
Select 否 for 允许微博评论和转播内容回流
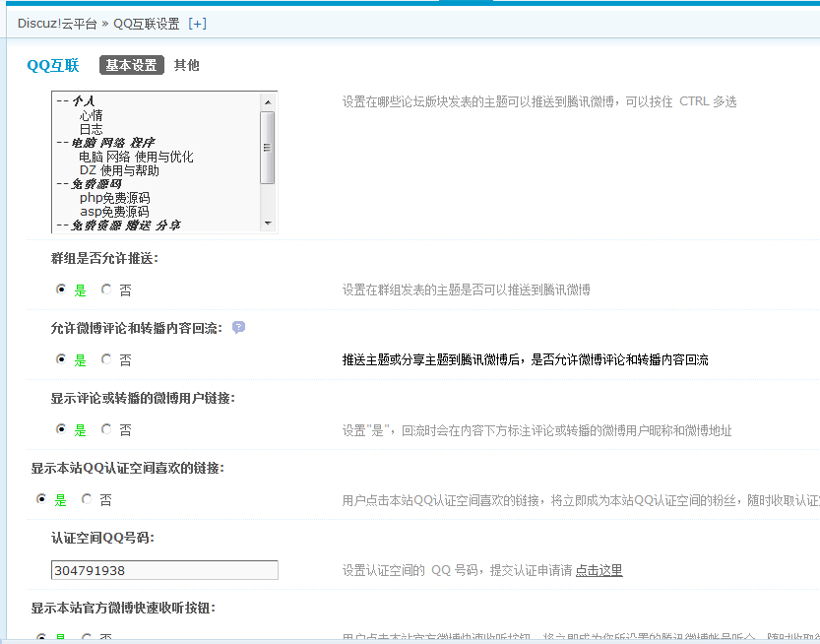106,358
